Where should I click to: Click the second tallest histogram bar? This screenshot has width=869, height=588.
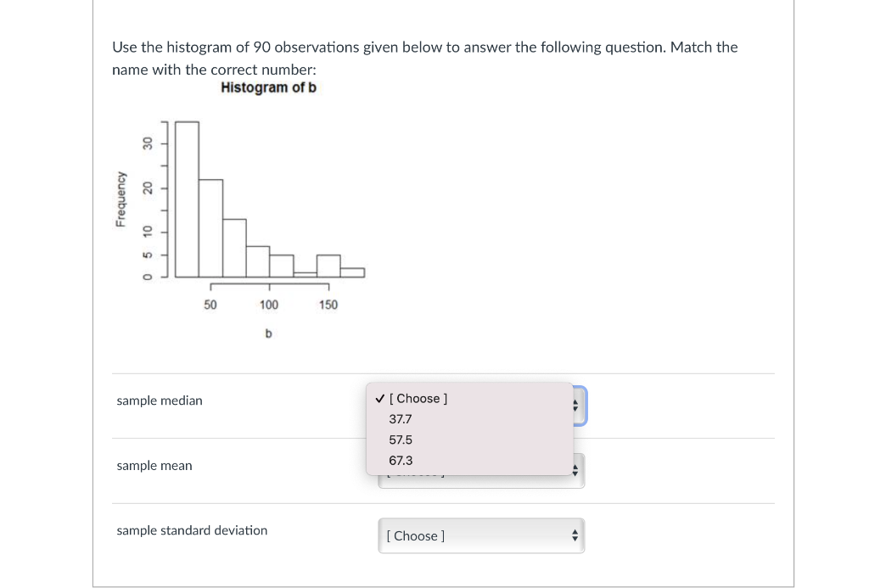pyautogui.click(x=211, y=228)
